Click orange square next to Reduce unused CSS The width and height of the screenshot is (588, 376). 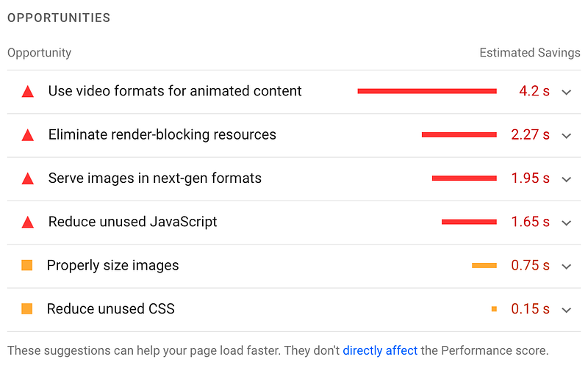click(27, 308)
